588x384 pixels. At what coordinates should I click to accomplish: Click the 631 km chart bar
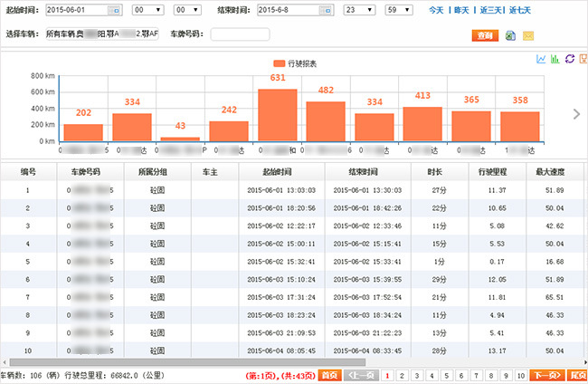tap(278, 115)
